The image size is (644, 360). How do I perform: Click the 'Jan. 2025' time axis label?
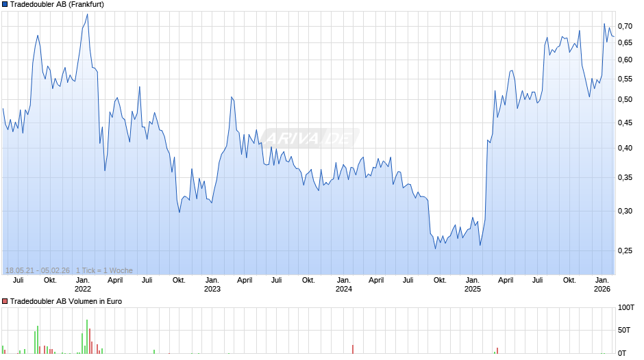472,285
